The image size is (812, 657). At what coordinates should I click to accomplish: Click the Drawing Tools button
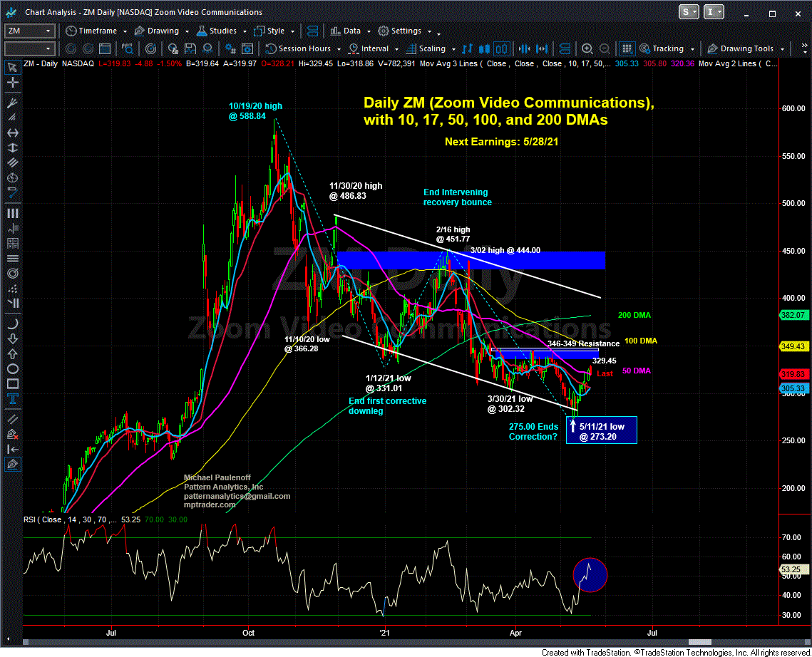click(x=745, y=49)
